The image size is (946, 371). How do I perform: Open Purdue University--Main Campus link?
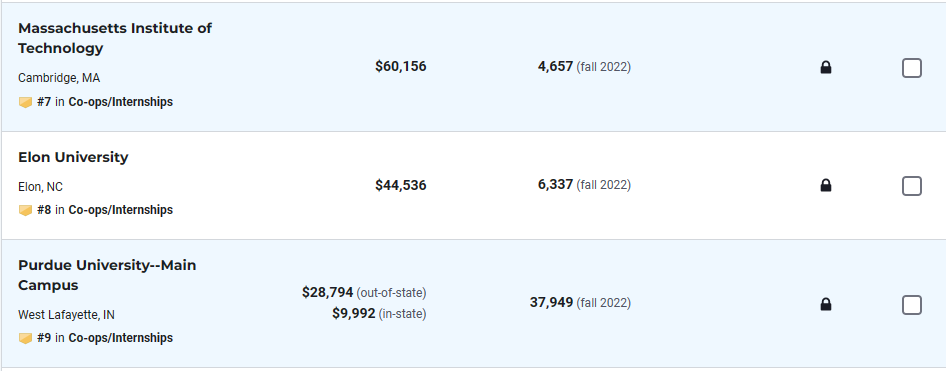(107, 275)
